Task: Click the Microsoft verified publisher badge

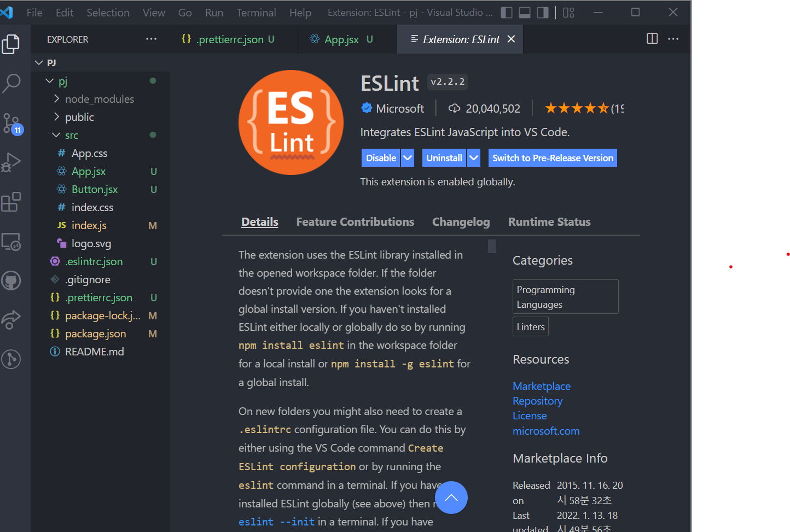Action: [x=367, y=108]
